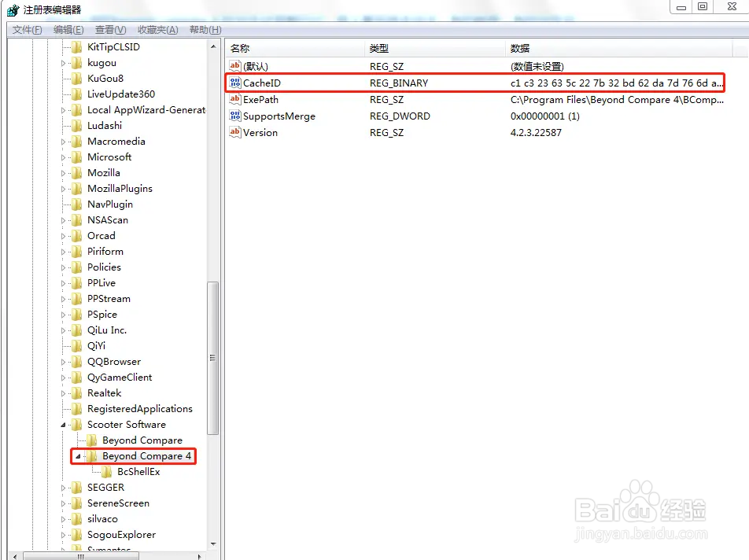Expand the Local AppWizard-Generated key

pyautogui.click(x=63, y=110)
